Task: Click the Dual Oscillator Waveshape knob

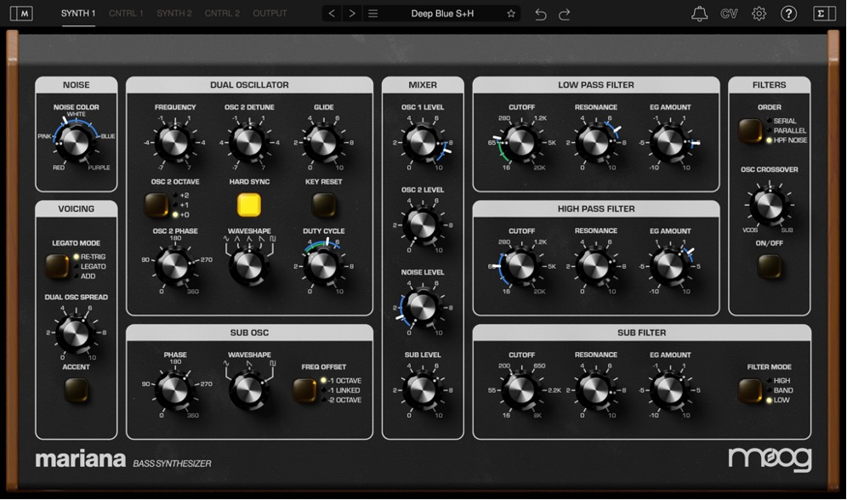Action: coord(248,266)
